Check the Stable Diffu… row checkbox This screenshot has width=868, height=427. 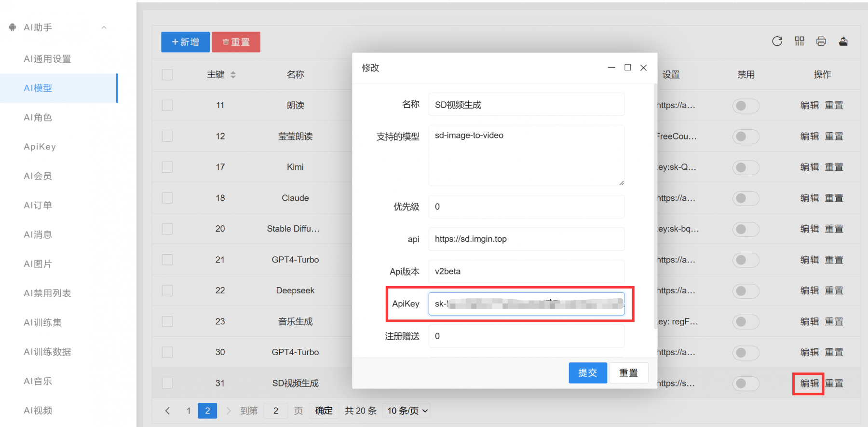click(167, 229)
